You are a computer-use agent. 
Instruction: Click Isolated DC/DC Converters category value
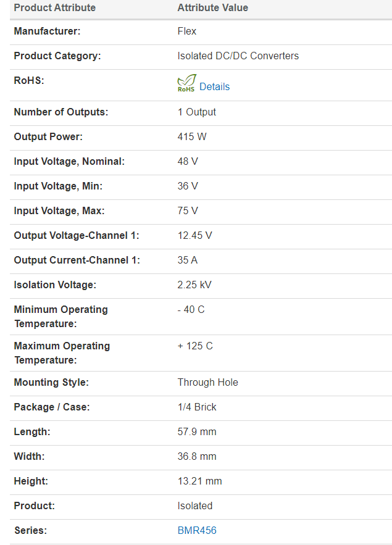[x=238, y=56]
